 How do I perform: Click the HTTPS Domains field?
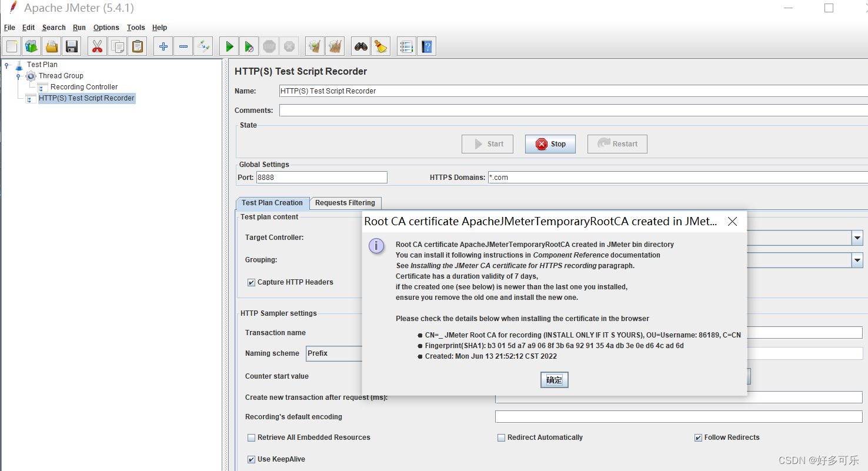click(x=678, y=178)
